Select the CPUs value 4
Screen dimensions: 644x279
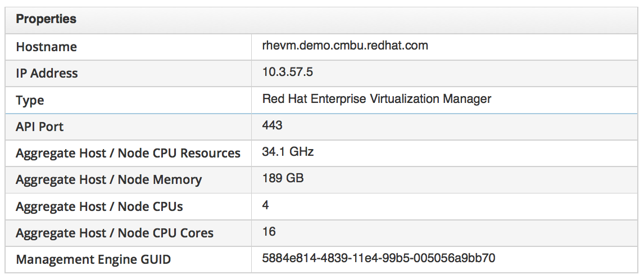[266, 205]
